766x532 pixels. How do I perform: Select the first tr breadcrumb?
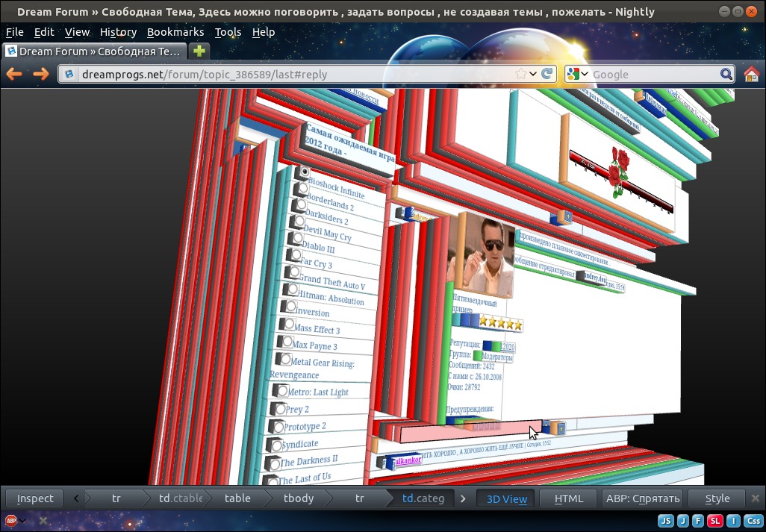coord(116,498)
